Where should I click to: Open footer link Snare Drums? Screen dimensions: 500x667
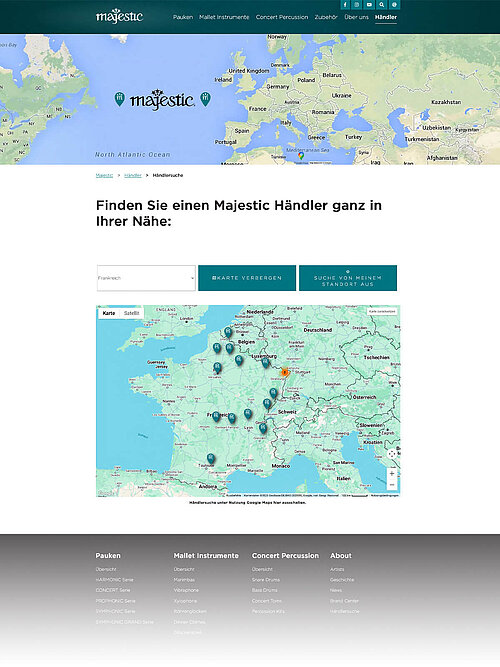coord(264,580)
